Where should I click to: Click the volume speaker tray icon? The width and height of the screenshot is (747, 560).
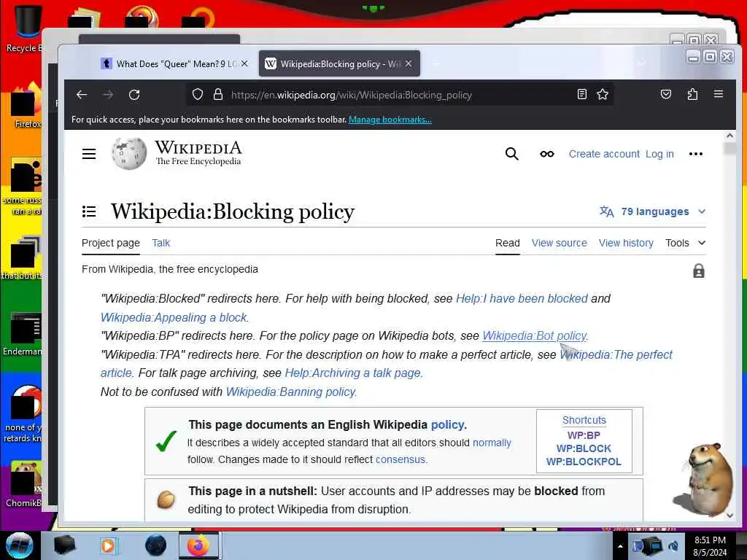click(x=673, y=546)
